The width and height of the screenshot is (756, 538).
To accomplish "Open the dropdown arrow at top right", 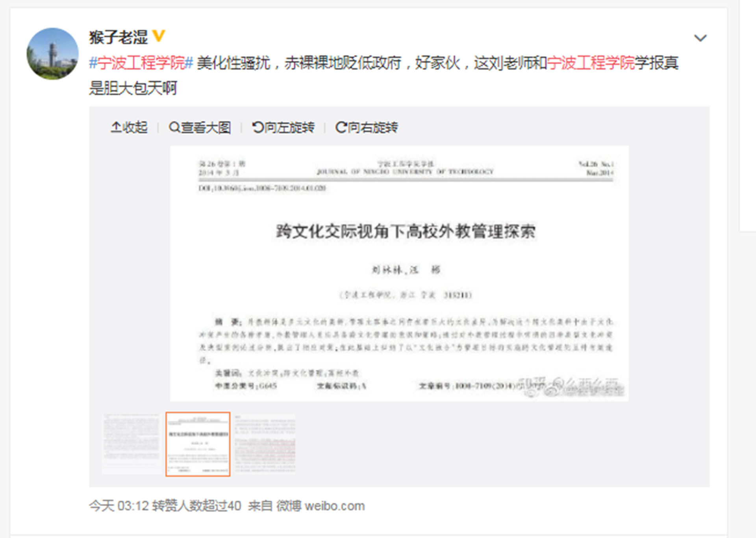I will (x=700, y=38).
